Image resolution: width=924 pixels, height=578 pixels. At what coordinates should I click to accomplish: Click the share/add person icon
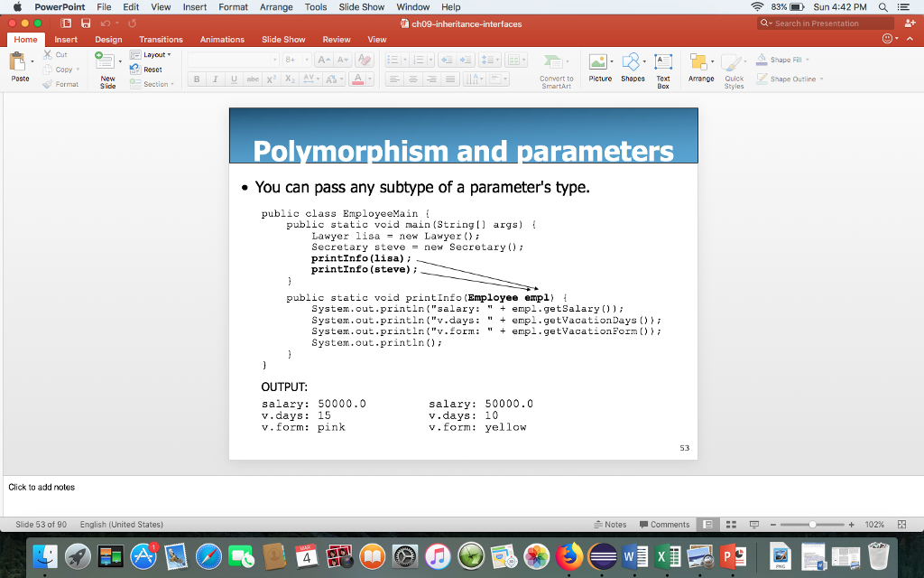pyautogui.click(x=910, y=23)
